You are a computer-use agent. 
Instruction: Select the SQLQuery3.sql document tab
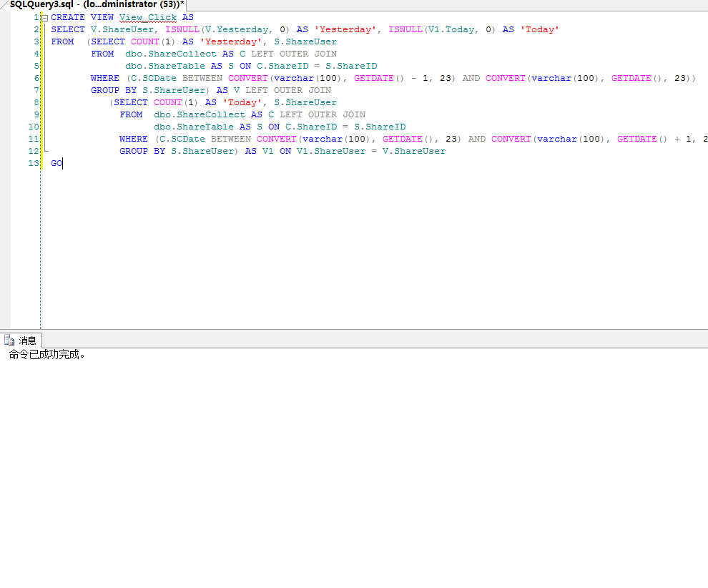tap(97, 4)
